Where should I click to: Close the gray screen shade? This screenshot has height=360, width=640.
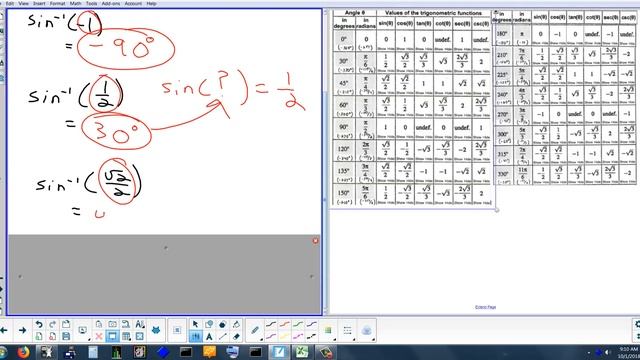[x=315, y=241]
